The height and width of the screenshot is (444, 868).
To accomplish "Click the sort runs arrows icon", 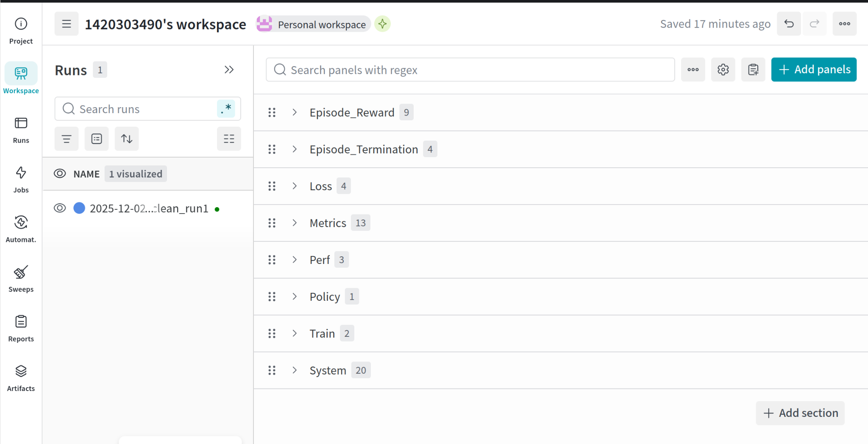I will (127, 139).
